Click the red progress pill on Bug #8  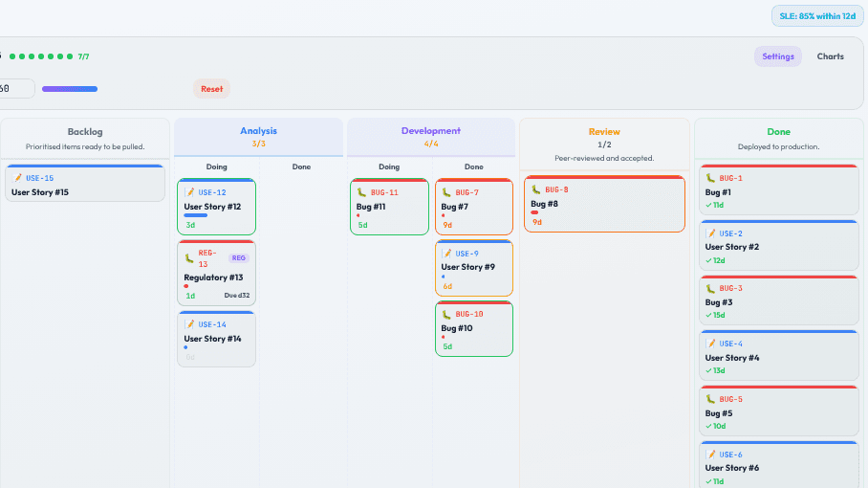click(534, 212)
